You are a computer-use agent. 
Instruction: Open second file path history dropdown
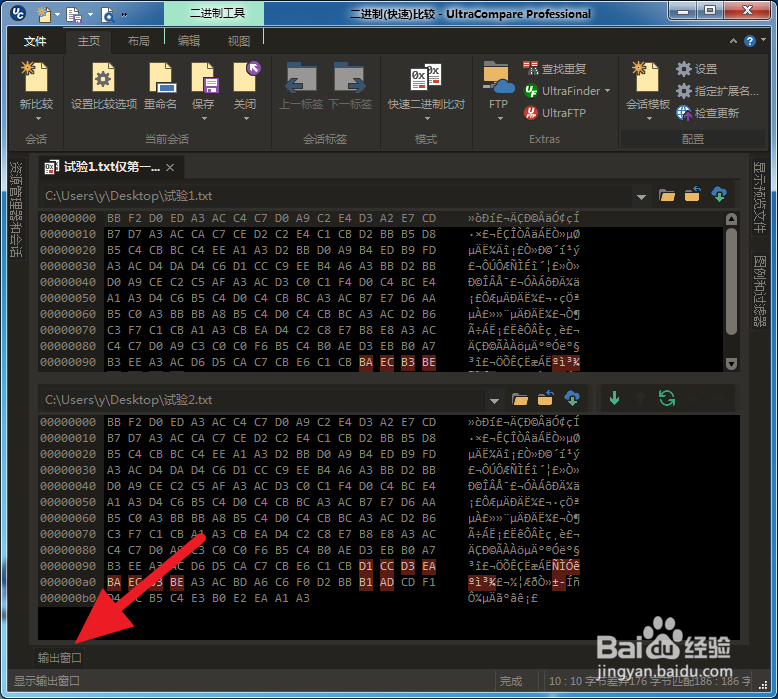point(494,401)
